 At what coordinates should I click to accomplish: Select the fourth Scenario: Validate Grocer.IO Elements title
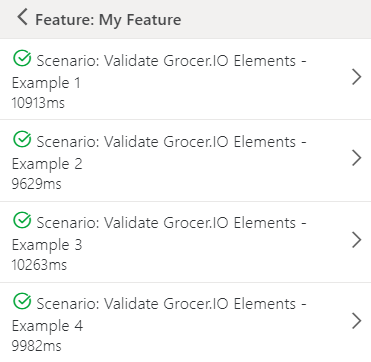coord(171,304)
